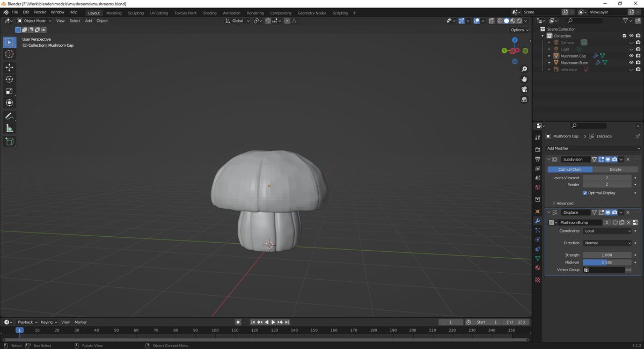This screenshot has height=349, width=644.
Task: Expand the Advanced section of Subdivision
Action: point(562,203)
